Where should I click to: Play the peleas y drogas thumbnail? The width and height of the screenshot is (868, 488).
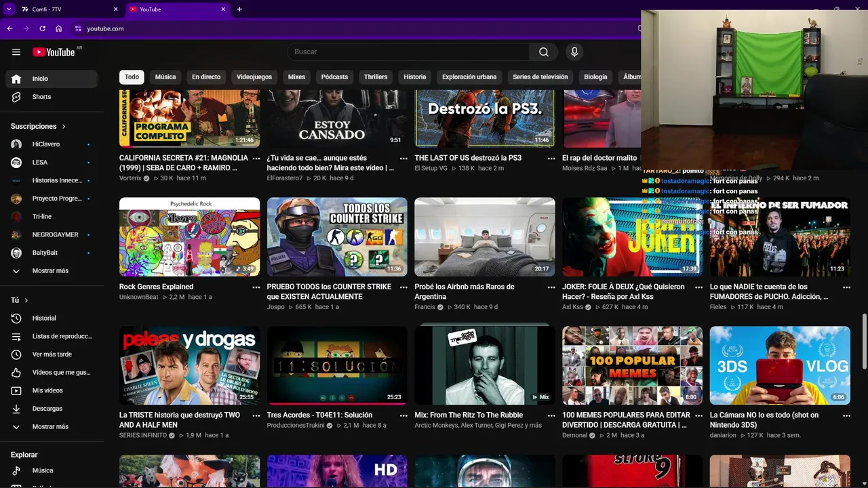tap(189, 365)
